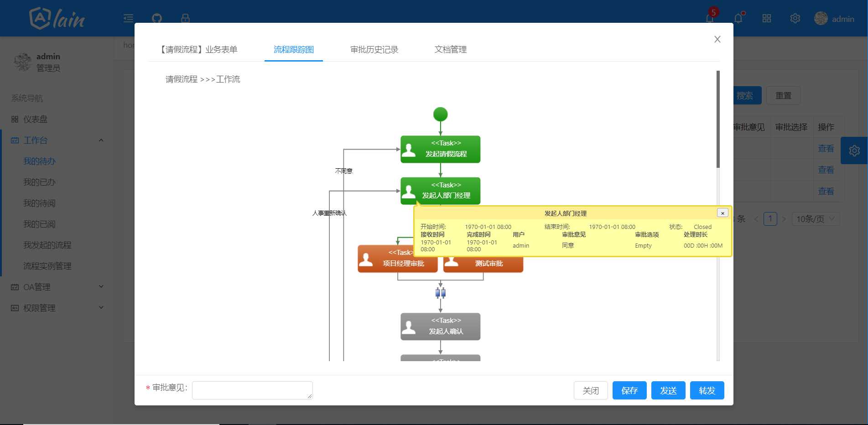Click the 搜索 button behind the dialog
Image resolution: width=868 pixels, height=425 pixels.
pos(747,95)
